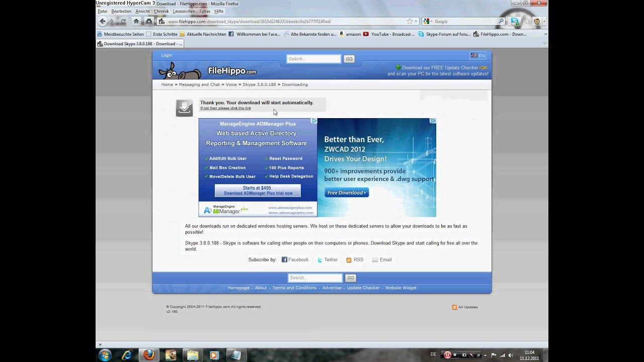Reload the page with the refresh icon
The image size is (644, 362).
tap(123, 21)
